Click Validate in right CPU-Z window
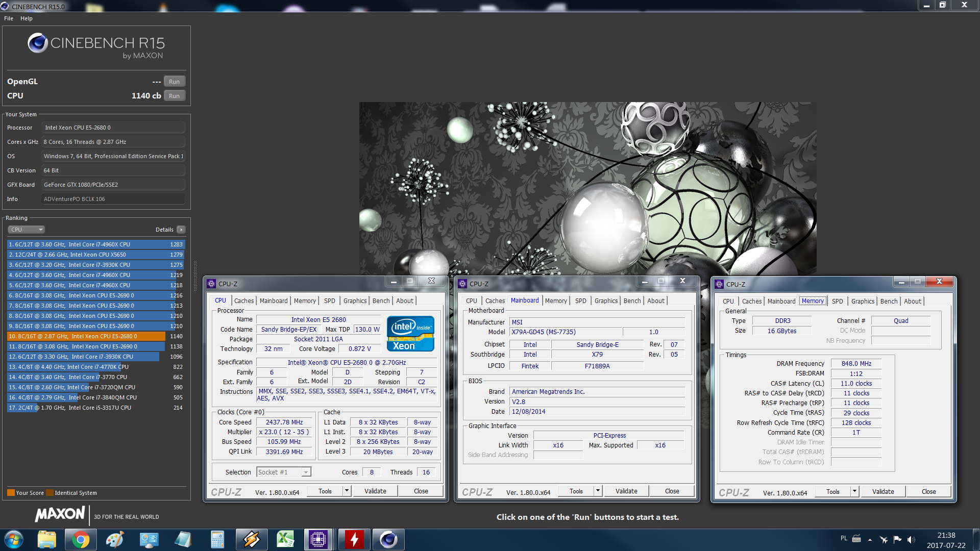Screen dimensions: 980x551 tap(883, 491)
